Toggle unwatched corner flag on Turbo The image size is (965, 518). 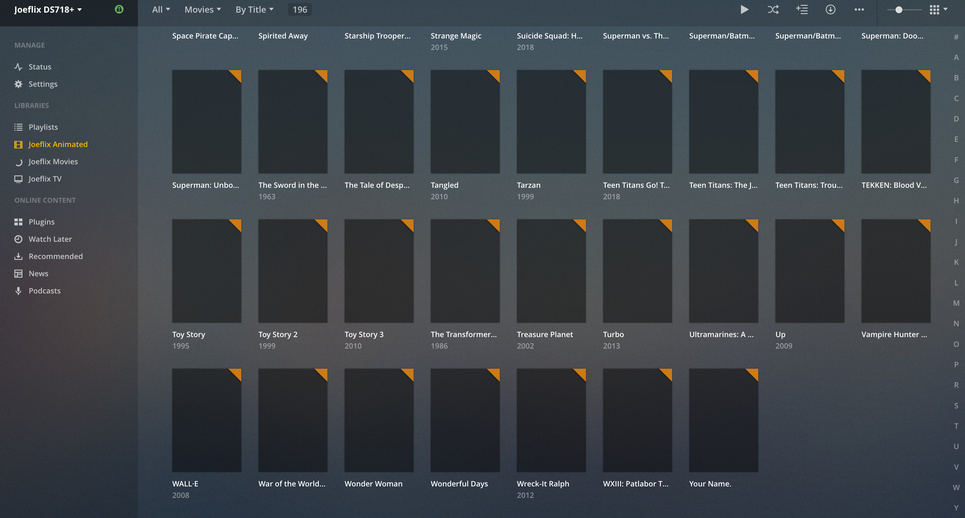pyautogui.click(x=667, y=224)
